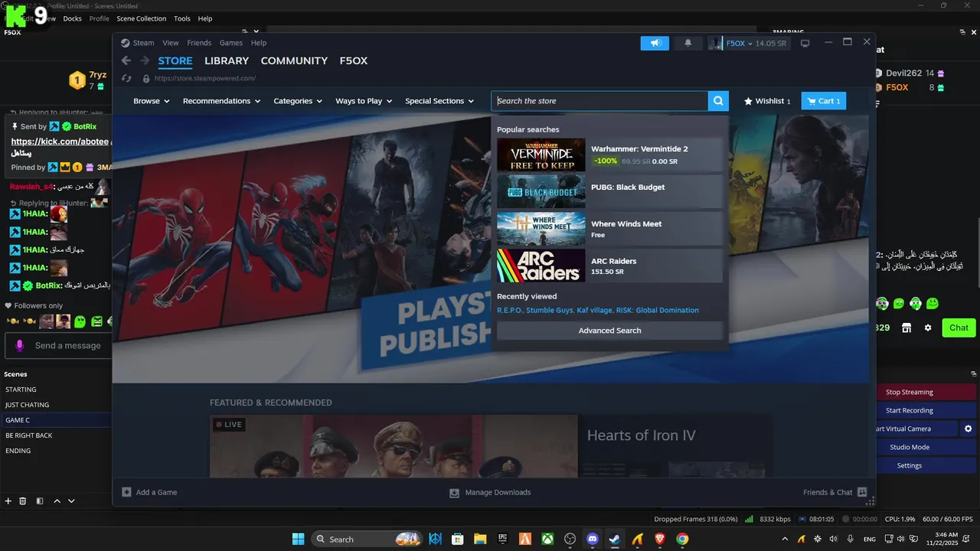
Task: Open Epic Games Launcher from the taskbar
Action: pyautogui.click(x=502, y=539)
